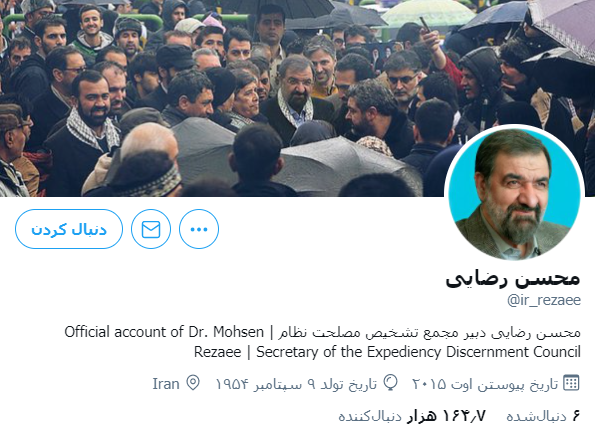This screenshot has width=595, height=438.
Task: Open the crowd header banner image
Action: pyautogui.click(x=298, y=98)
